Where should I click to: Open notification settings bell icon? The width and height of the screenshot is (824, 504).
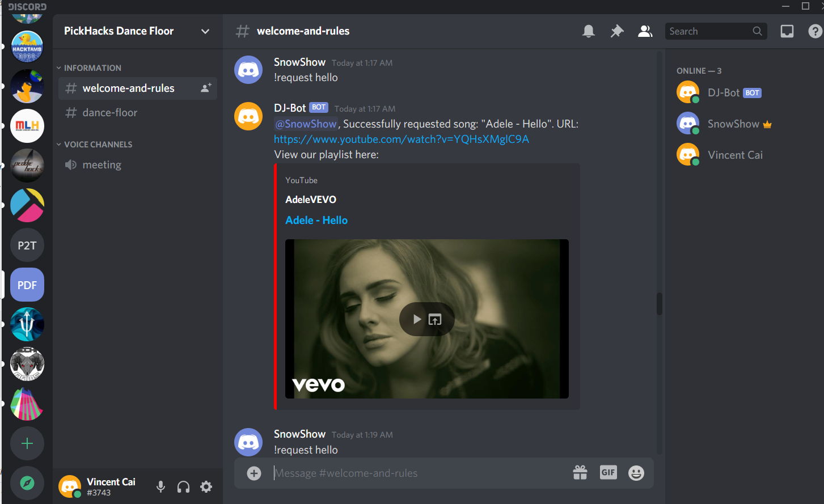[x=589, y=31]
